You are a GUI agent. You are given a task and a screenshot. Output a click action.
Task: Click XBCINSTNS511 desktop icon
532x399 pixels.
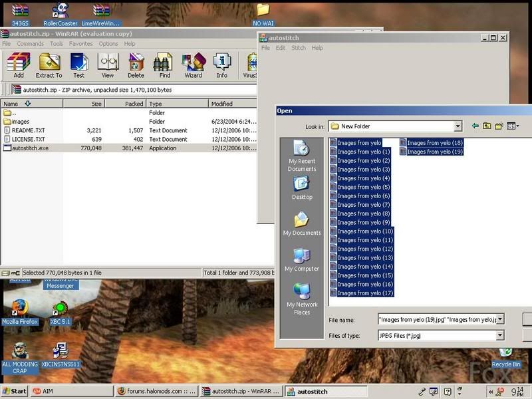pyautogui.click(x=61, y=355)
